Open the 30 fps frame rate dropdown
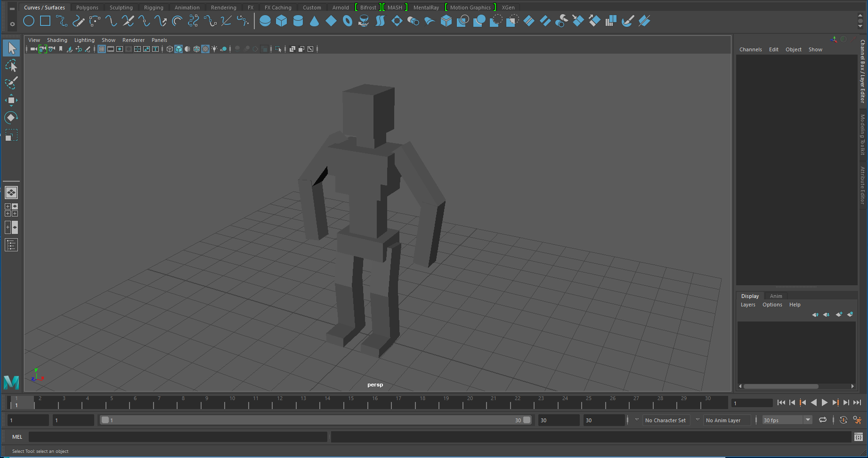Screen dimensions: 868x458 click(808, 420)
